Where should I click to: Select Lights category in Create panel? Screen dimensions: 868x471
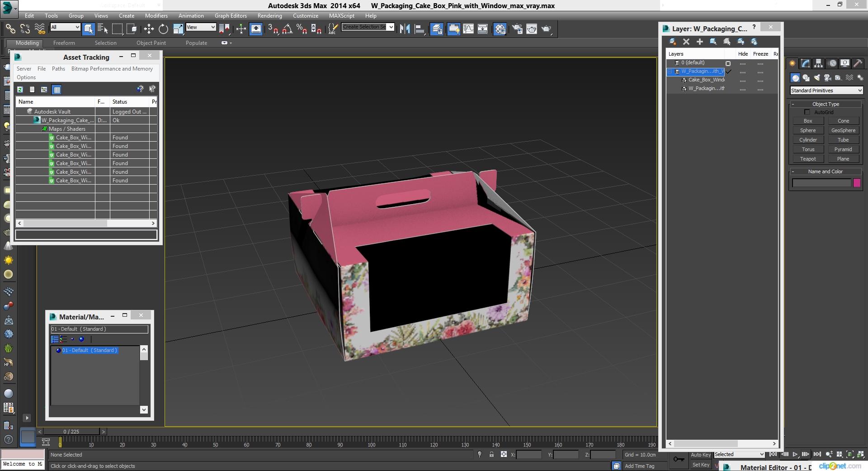point(817,78)
